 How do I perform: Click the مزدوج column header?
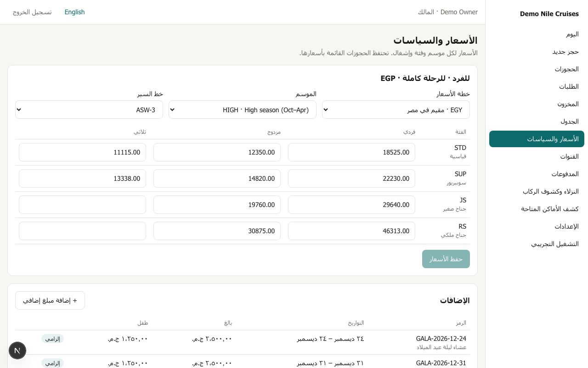coord(274,132)
